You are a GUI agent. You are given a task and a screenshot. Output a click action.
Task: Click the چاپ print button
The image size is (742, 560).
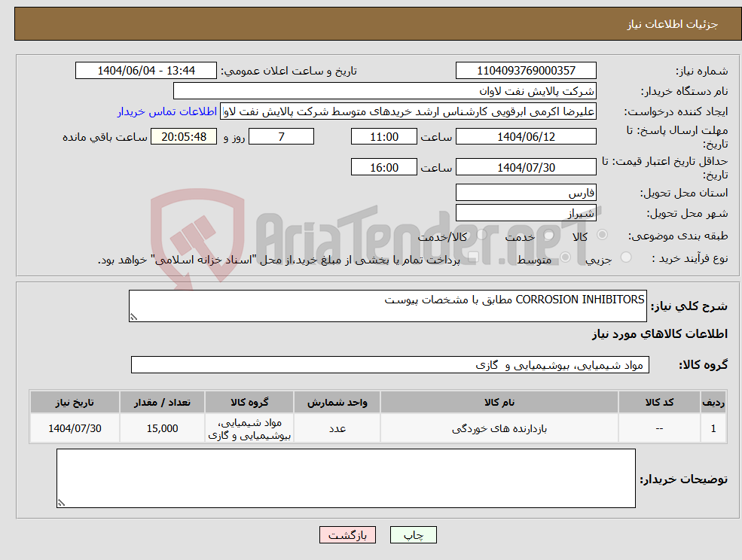point(411,534)
